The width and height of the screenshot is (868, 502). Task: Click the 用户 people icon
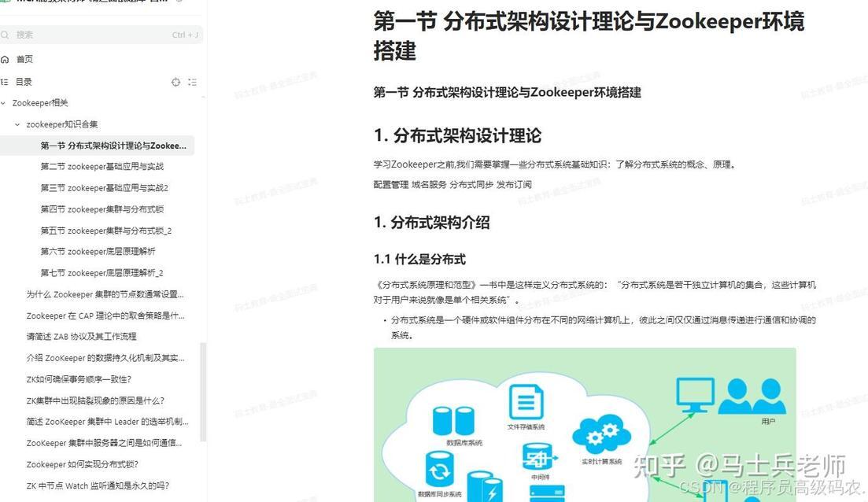click(x=752, y=397)
